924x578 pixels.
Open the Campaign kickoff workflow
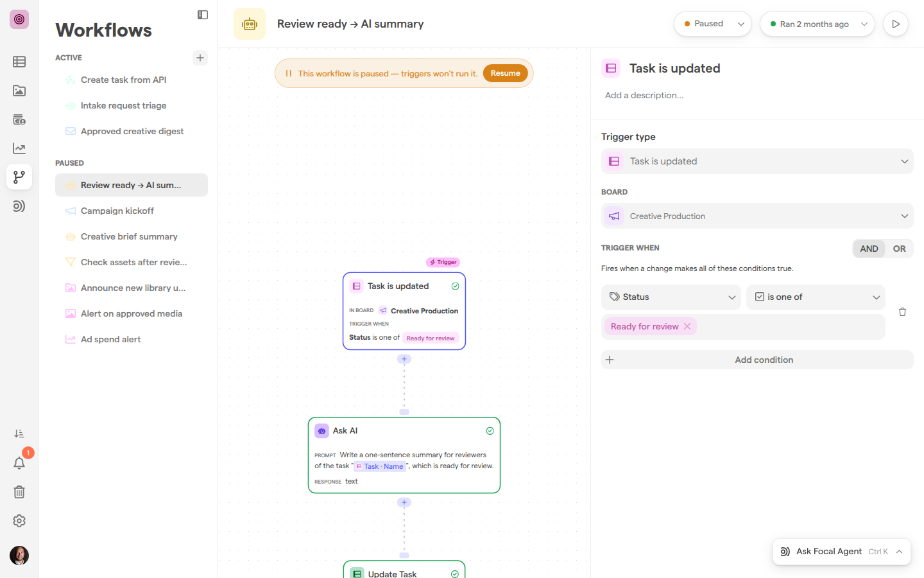132,211
